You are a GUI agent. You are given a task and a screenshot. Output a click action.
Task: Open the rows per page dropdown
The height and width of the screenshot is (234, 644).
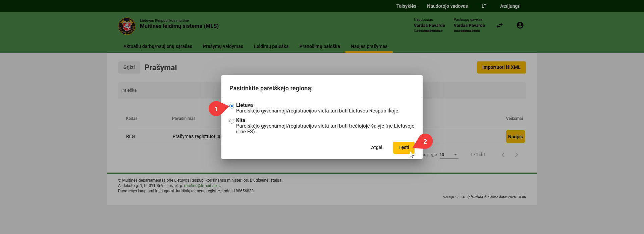tap(449, 155)
